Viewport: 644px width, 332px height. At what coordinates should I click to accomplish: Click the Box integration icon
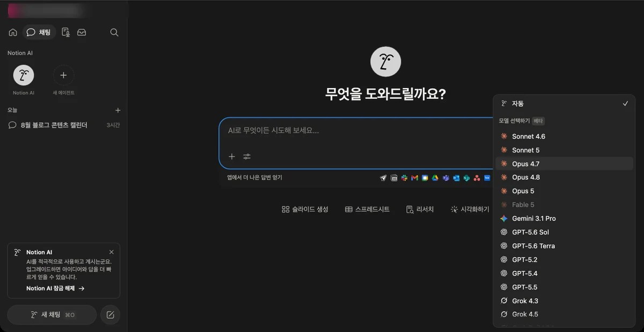[487, 178]
